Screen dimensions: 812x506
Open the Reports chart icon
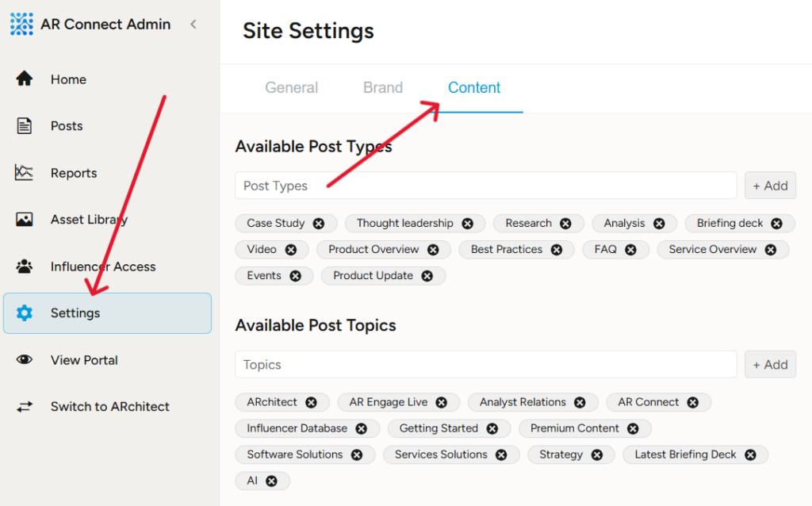(25, 173)
